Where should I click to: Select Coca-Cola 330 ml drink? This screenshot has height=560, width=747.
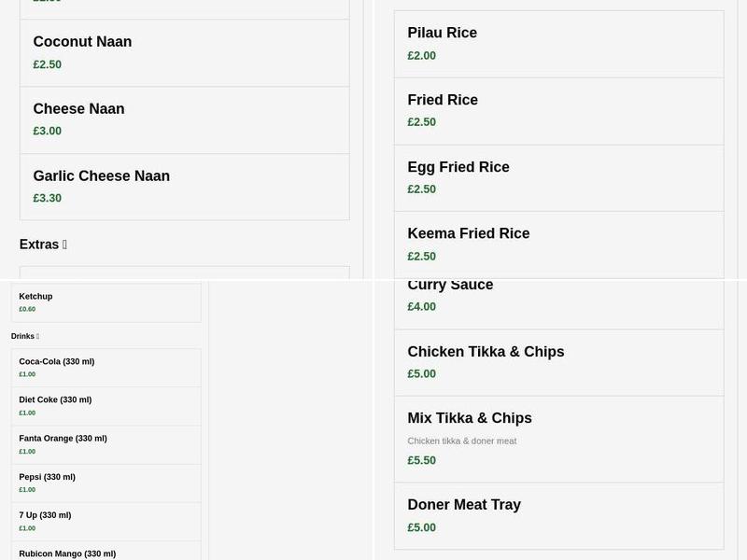point(106,367)
